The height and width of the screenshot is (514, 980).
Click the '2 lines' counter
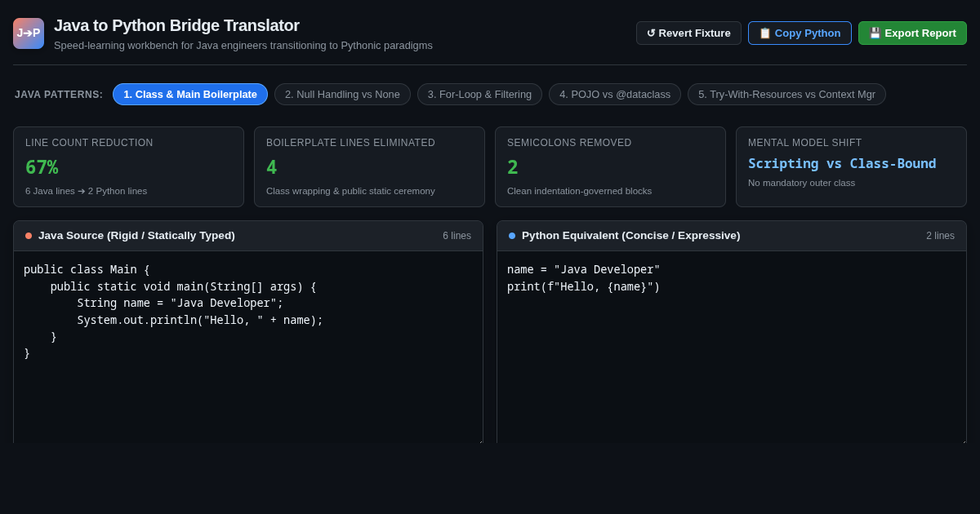coord(940,236)
